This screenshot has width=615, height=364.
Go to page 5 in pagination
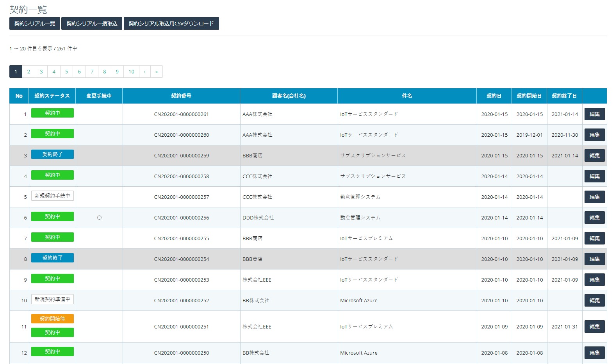(x=66, y=71)
